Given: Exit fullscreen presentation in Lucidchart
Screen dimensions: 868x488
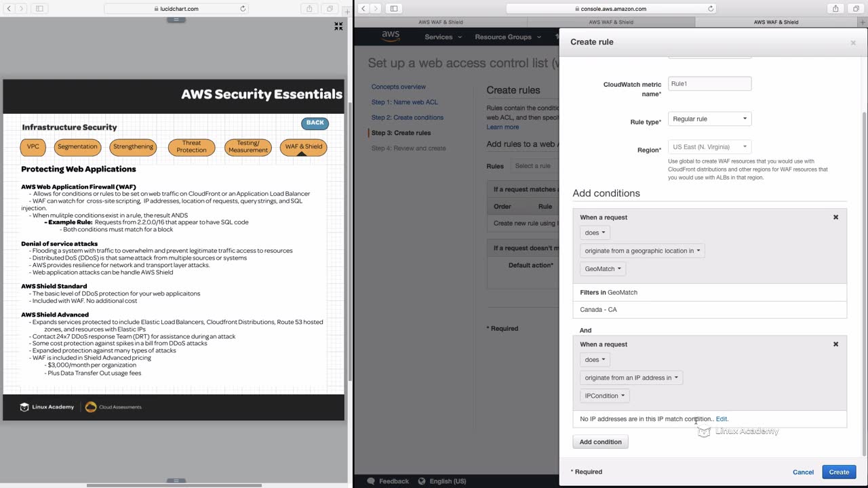Looking at the screenshot, I should click(x=338, y=26).
